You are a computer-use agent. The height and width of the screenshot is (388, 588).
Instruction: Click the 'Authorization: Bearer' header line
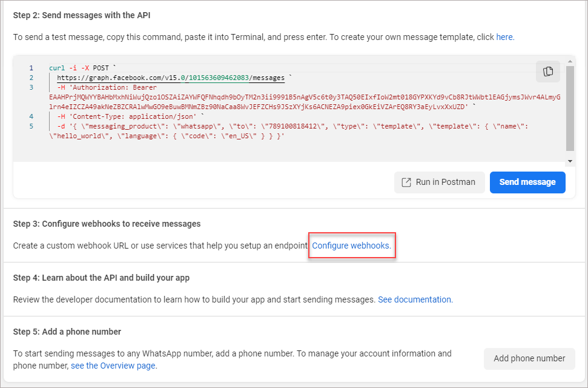point(107,87)
